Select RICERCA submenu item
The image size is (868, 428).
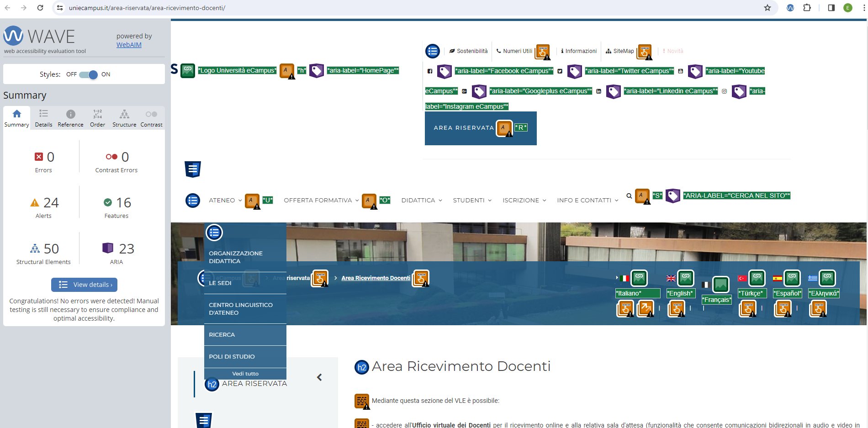point(245,335)
